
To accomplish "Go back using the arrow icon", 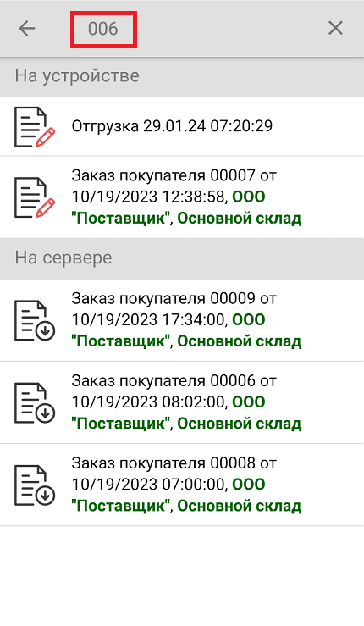I will click(27, 28).
